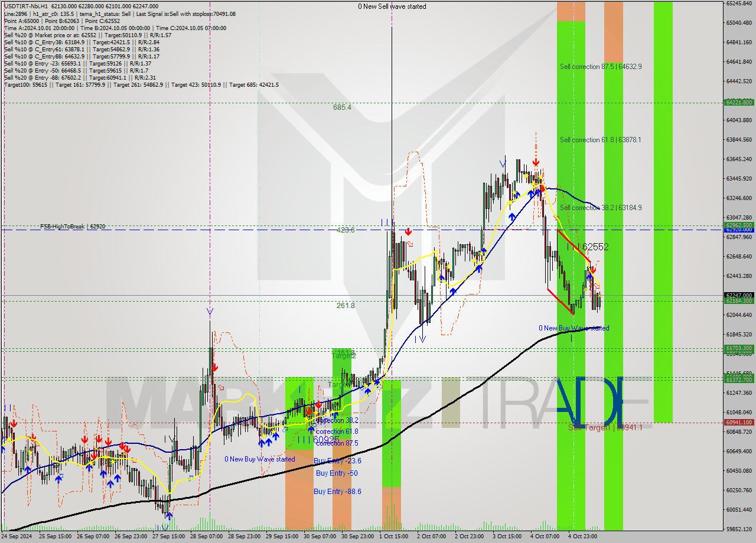Click the 59852.120 price axis value

tap(739, 529)
